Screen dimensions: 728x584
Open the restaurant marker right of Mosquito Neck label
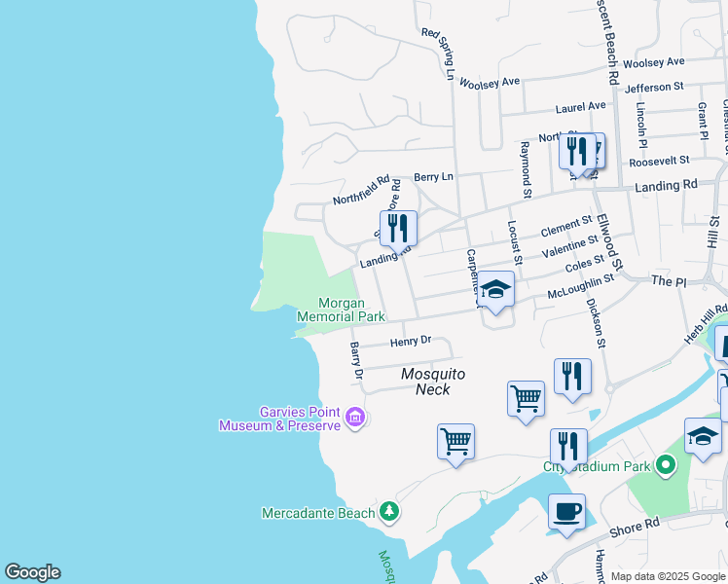pos(572,377)
